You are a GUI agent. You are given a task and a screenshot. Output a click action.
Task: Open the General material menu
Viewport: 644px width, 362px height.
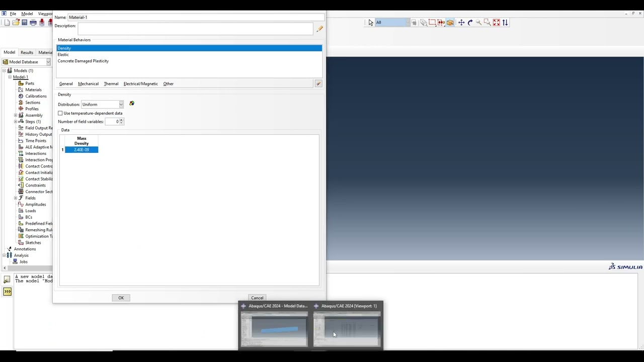[66, 84]
